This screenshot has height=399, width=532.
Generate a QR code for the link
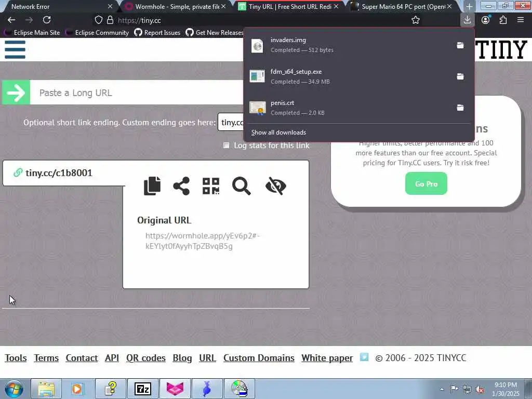[211, 186]
